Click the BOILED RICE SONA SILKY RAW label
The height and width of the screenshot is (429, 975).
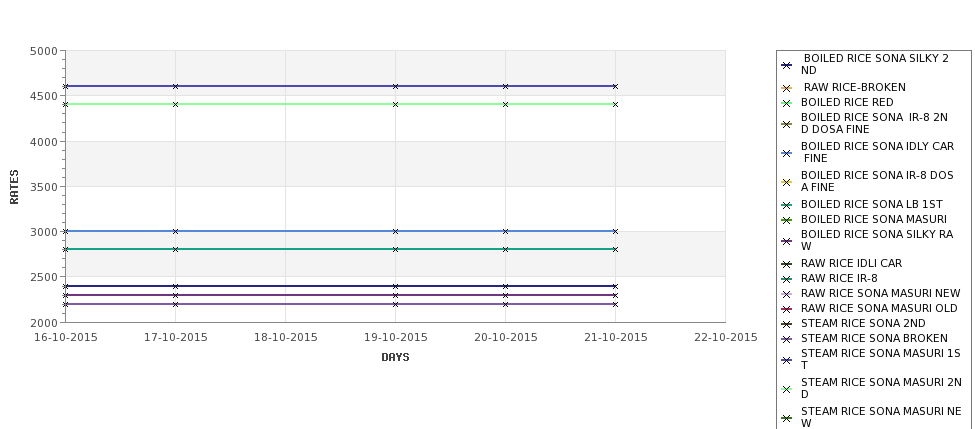click(876, 240)
